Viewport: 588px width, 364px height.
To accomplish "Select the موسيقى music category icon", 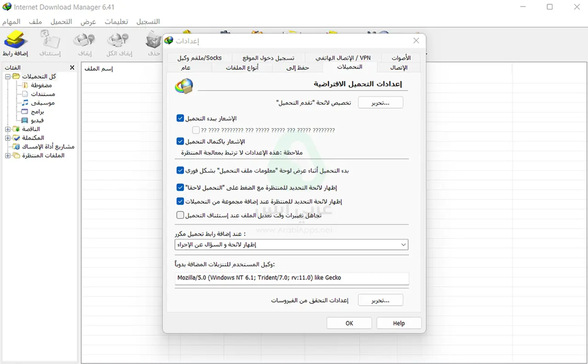I will pyautogui.click(x=25, y=102).
